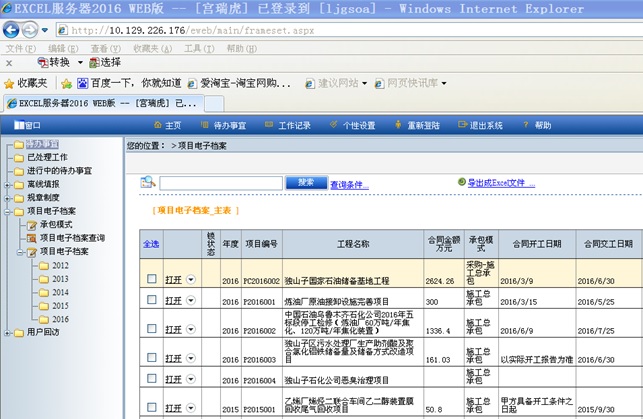Expand the 离线填报 tree node

[8, 184]
